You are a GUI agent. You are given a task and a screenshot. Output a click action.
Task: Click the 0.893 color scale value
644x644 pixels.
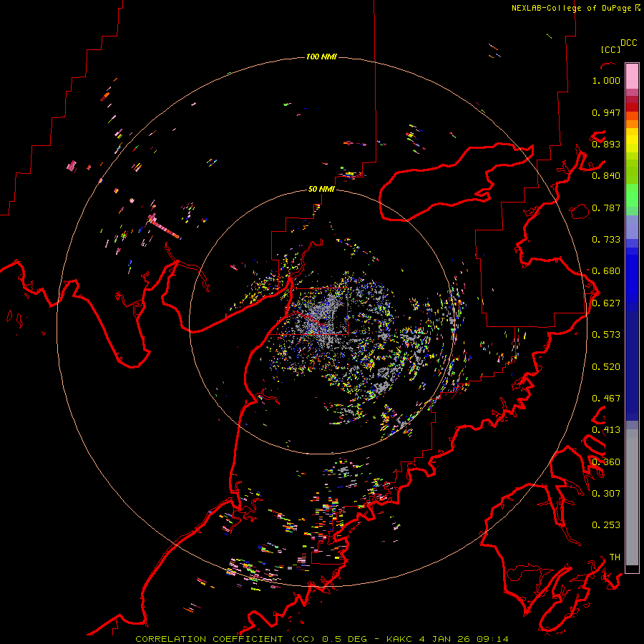tap(606, 144)
